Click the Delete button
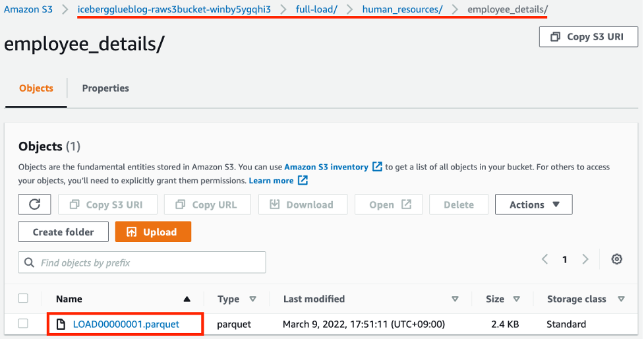The width and height of the screenshot is (644, 339). pos(459,204)
